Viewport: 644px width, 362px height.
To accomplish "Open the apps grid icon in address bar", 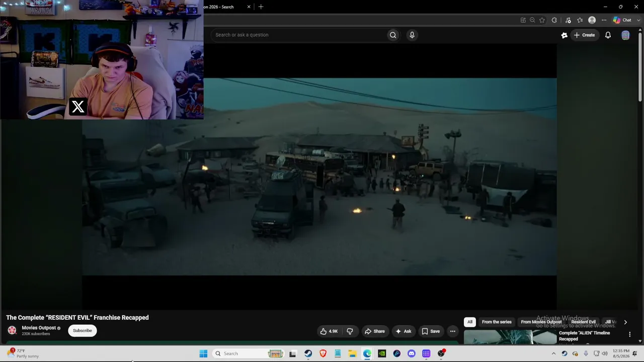I will tap(523, 20).
